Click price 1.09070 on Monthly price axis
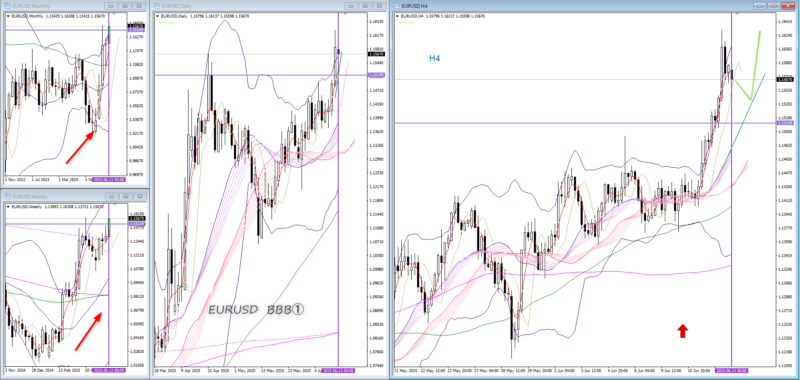The image size is (800, 380). (136, 78)
